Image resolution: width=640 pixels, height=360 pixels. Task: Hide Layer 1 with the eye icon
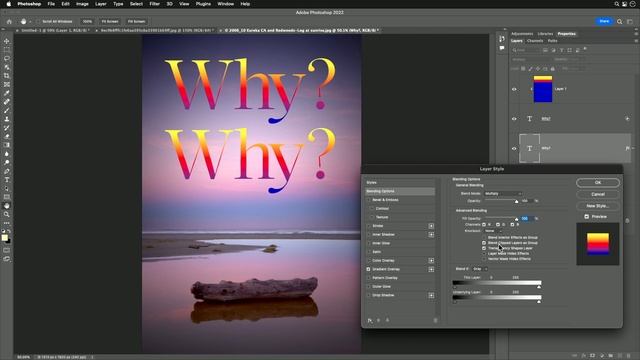click(x=514, y=89)
